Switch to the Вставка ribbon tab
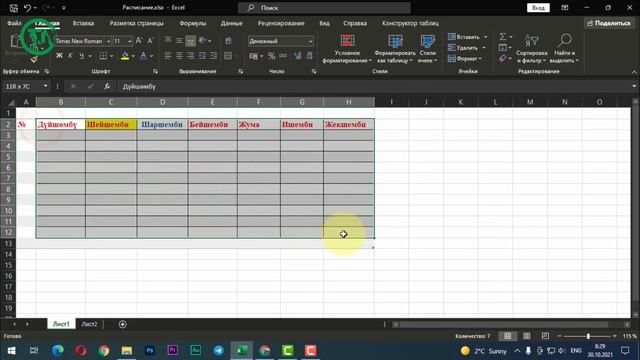 click(83, 23)
